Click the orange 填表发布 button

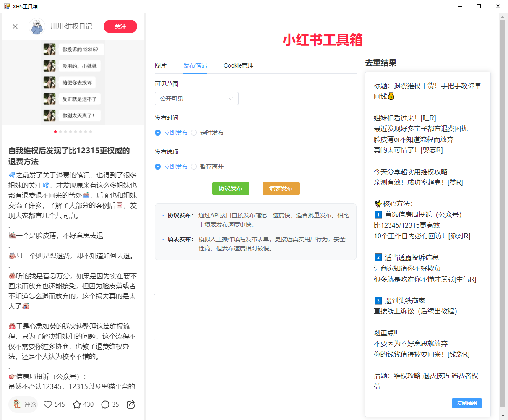tap(281, 188)
